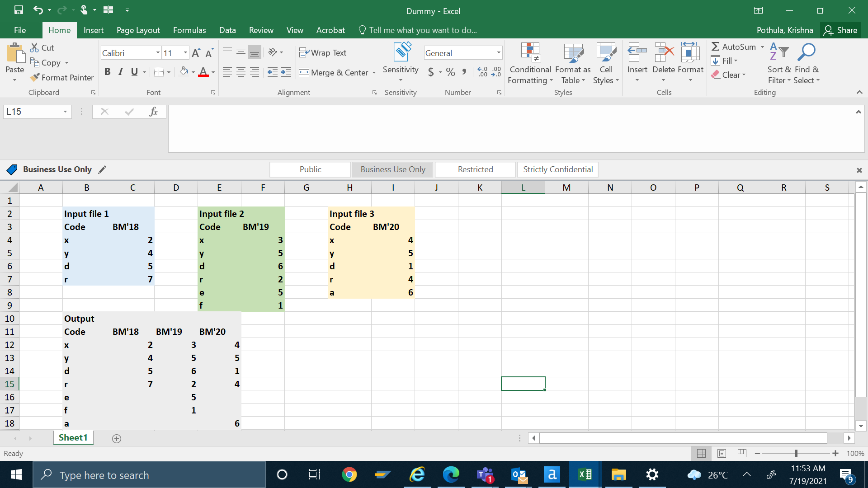The height and width of the screenshot is (488, 868).
Task: Click the Merge & Center icon
Action: pos(304,72)
